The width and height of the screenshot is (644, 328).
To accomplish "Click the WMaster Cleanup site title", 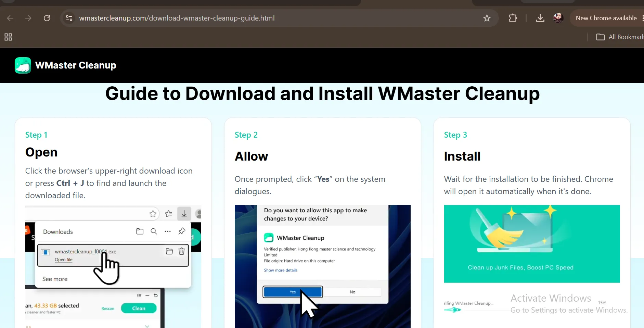I will (x=76, y=65).
